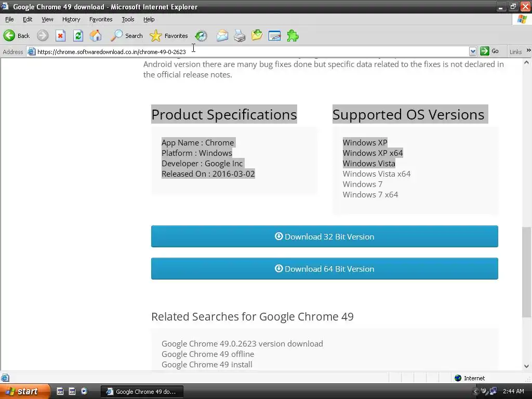Open Google Chrome 49 install link
This screenshot has height=399, width=532.
tap(207, 365)
